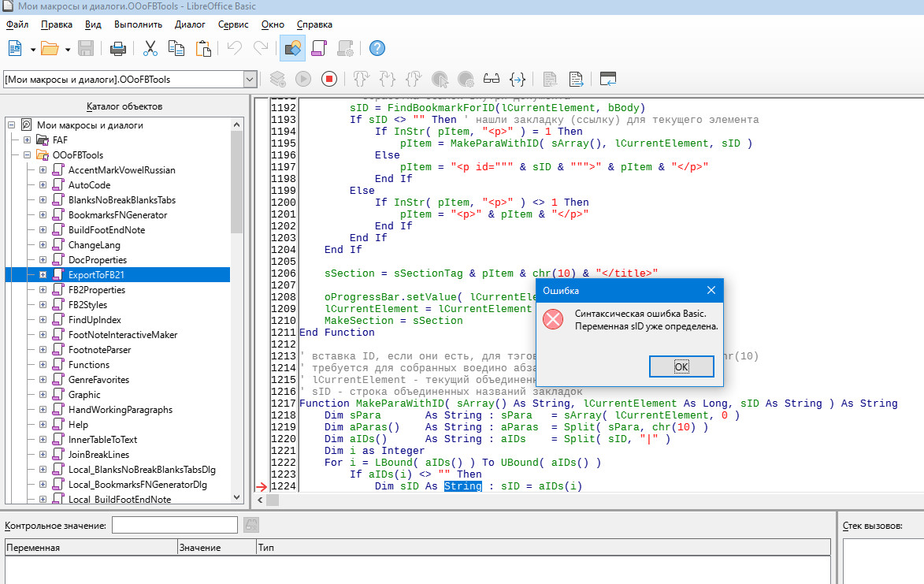This screenshot has width=924, height=584.
Task: Open the Сервис menu
Action: click(233, 24)
